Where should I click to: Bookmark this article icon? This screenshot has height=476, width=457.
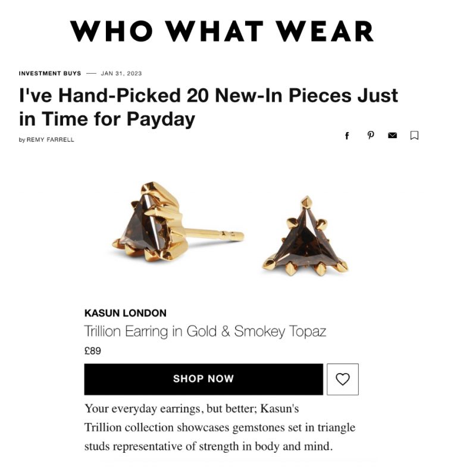click(414, 136)
